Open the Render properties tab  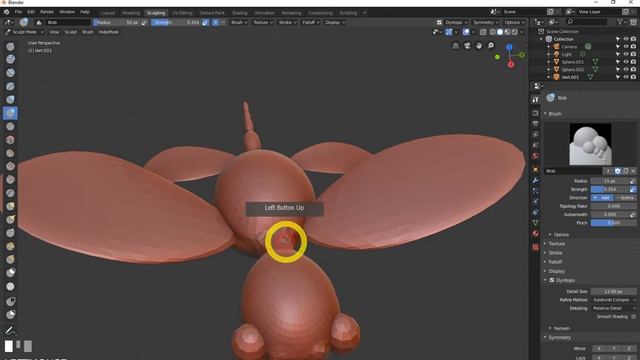[x=536, y=113]
